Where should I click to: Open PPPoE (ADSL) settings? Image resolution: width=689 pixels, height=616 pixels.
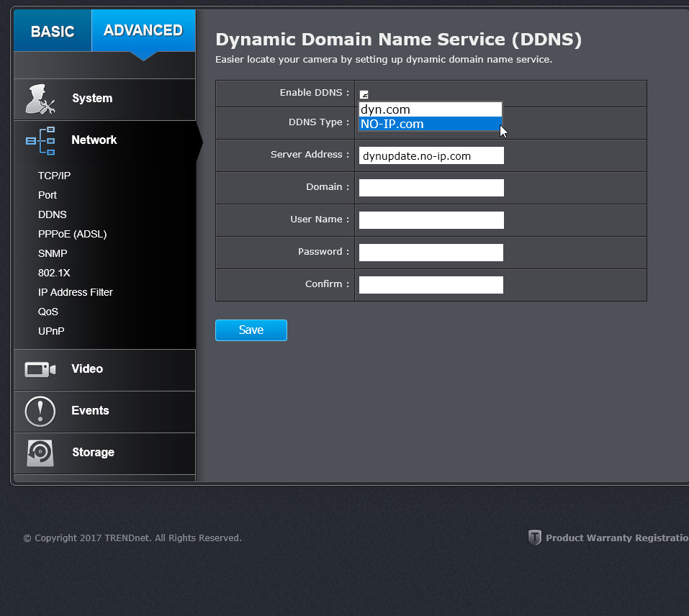(72, 234)
